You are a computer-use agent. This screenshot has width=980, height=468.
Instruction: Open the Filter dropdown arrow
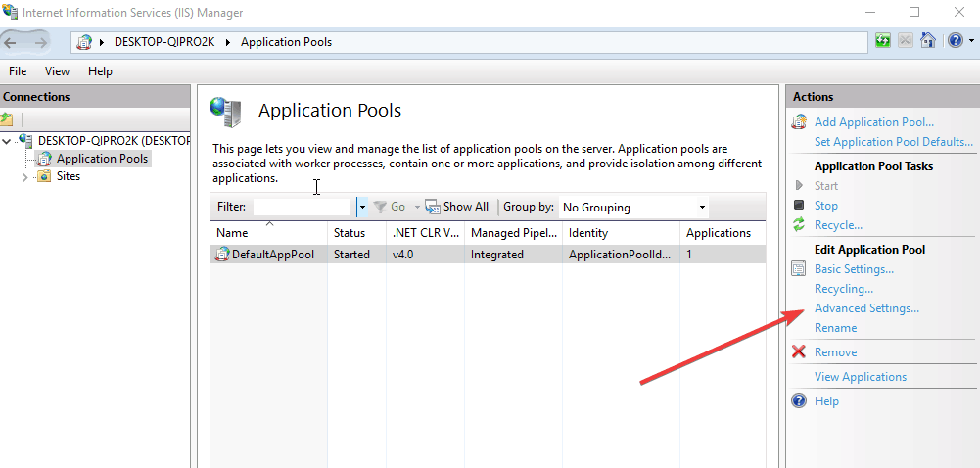(361, 207)
